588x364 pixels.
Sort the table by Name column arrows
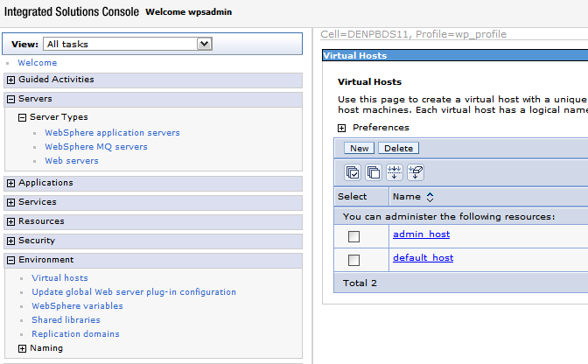[x=430, y=197]
